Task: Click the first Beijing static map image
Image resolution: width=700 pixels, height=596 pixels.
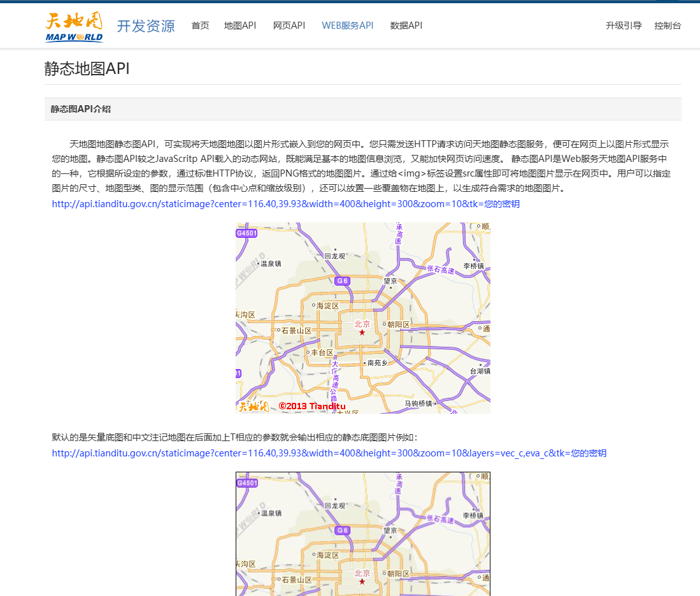Action: pos(363,317)
